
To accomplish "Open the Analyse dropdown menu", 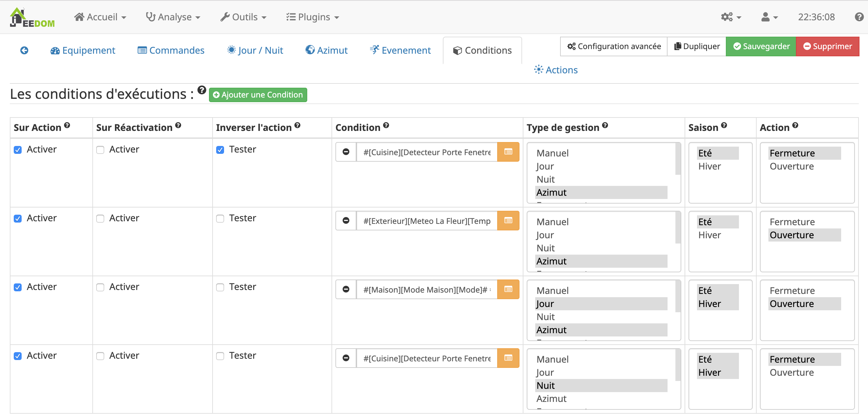I will [173, 17].
